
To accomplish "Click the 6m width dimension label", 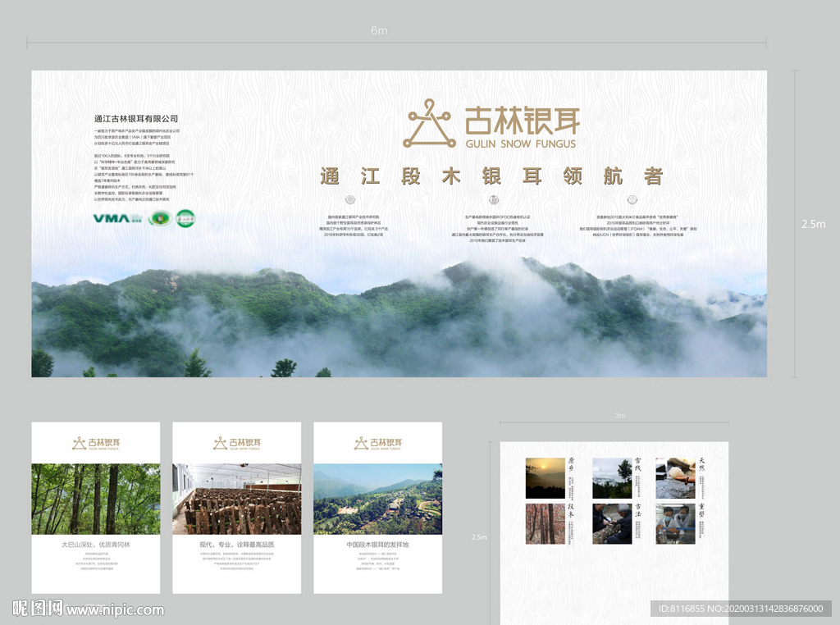I will tap(379, 30).
